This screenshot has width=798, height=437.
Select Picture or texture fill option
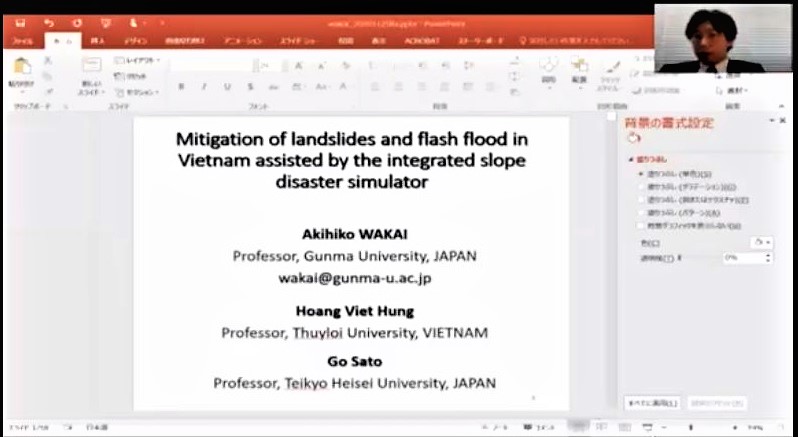click(x=693, y=200)
